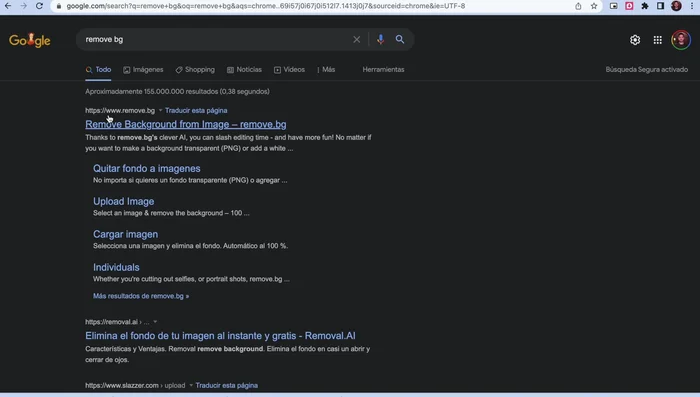Switch to the Imágenes tab
Screen dimensions: 700x397
(x=143, y=70)
